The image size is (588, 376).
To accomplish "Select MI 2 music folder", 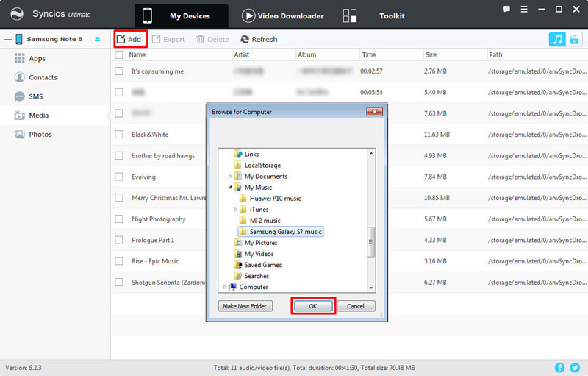I will click(x=260, y=220).
